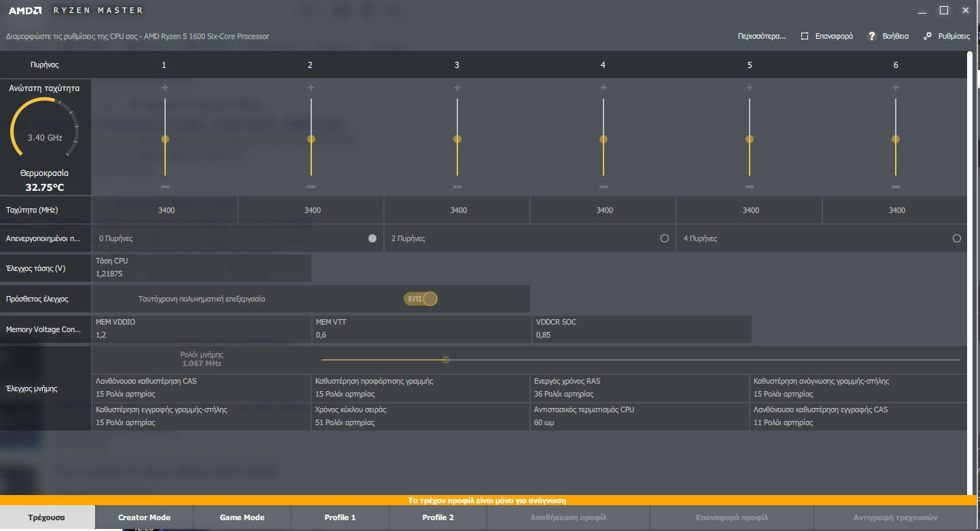Click the minus icon below core 5 slider

coord(750,187)
